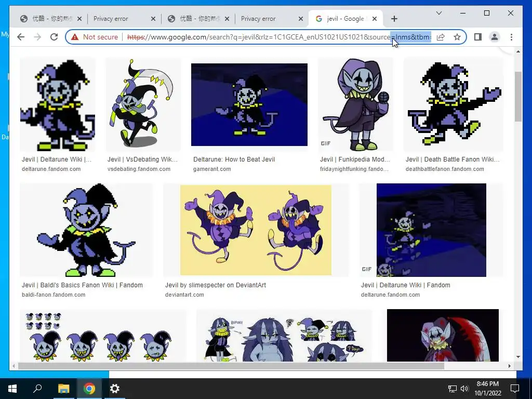This screenshot has height=399, width=532.
Task: Open the Not secure warning info
Action: (95, 37)
